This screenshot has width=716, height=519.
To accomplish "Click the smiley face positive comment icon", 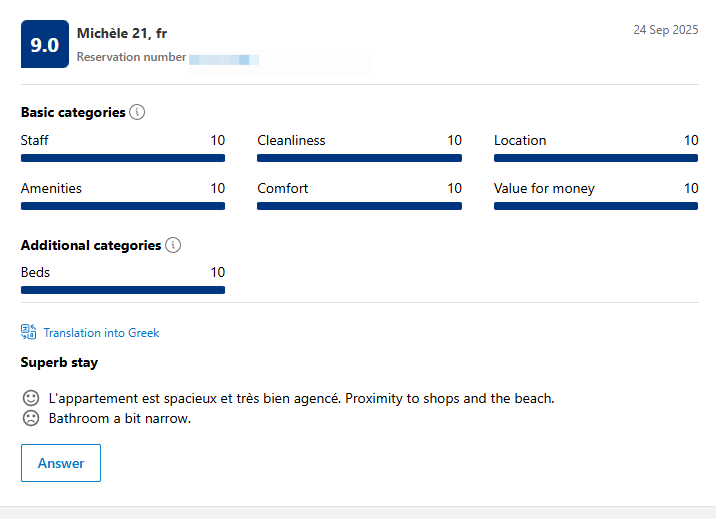I will click(31, 398).
